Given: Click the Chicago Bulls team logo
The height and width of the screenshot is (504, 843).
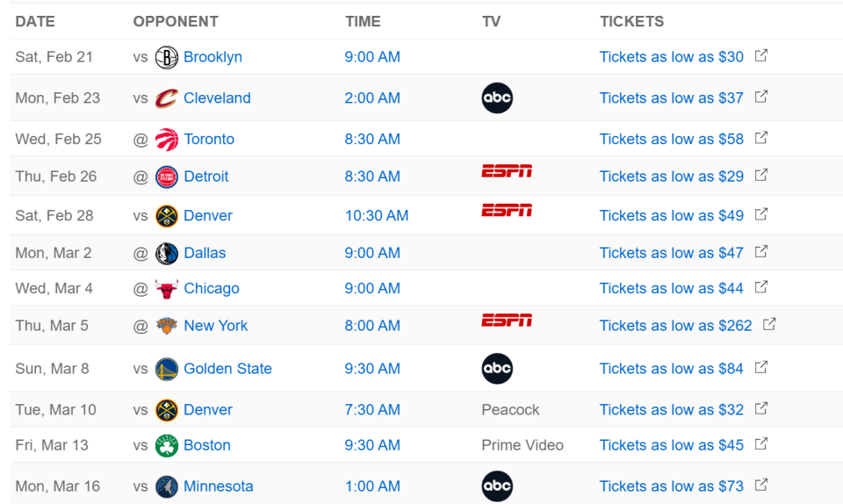Looking at the screenshot, I should click(166, 288).
